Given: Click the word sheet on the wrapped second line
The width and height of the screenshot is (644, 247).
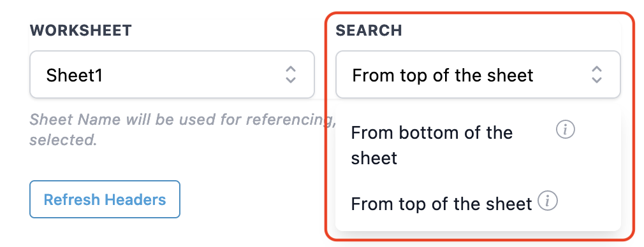Looking at the screenshot, I should coord(374,159).
